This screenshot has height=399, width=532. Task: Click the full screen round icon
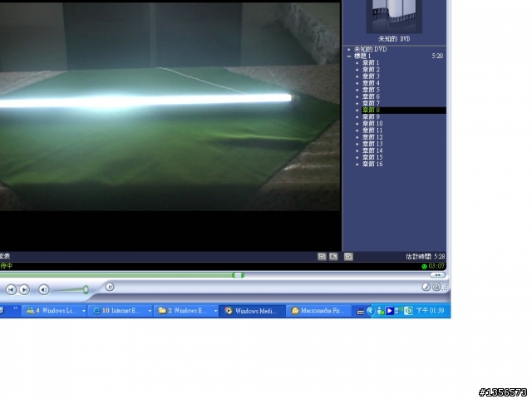pyautogui.click(x=436, y=287)
